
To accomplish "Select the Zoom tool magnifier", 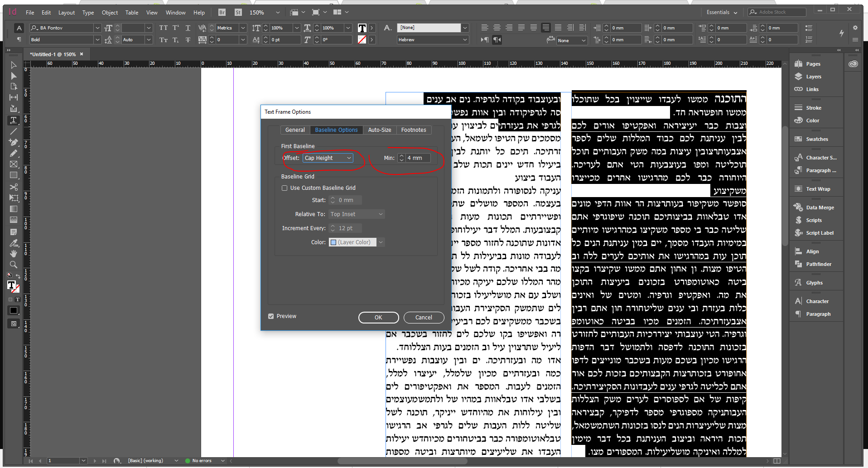I will point(14,265).
